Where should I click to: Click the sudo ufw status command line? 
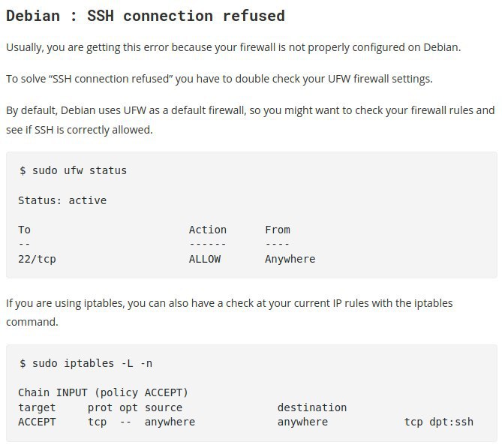point(73,170)
